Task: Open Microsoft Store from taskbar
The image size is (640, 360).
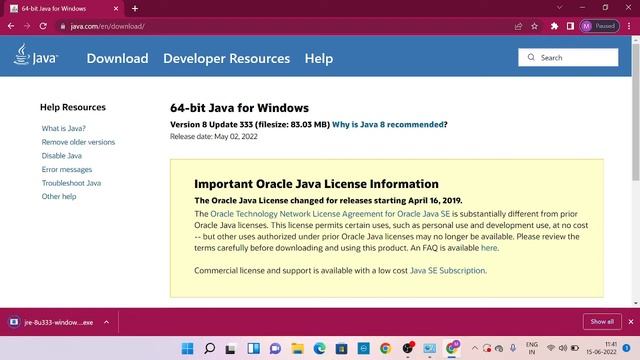Action: (342, 348)
